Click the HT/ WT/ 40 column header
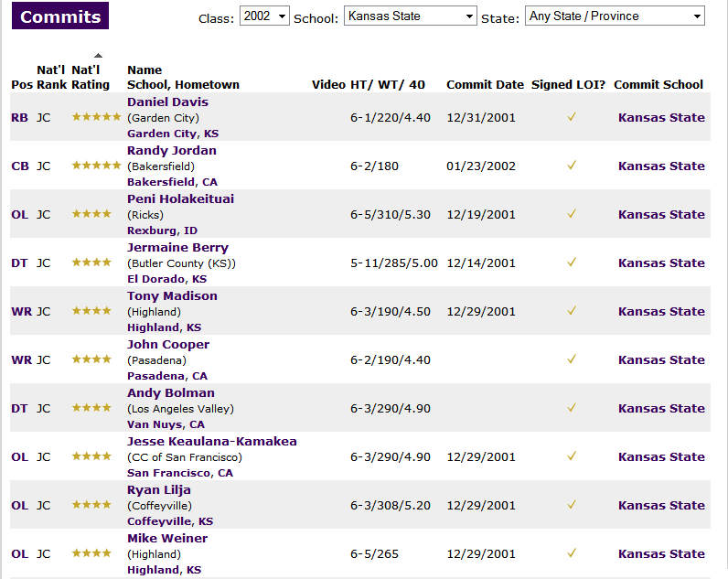The width and height of the screenshot is (728, 579). point(388,85)
